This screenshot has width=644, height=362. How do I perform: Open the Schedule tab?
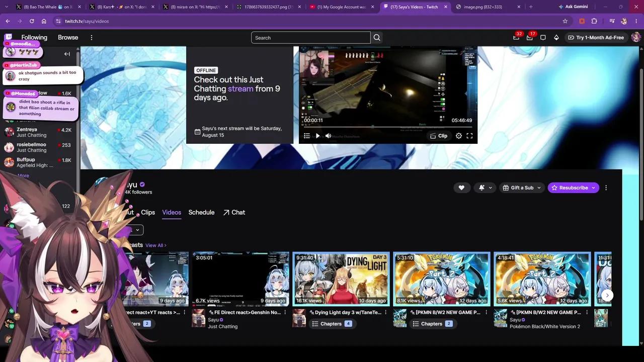(201, 212)
